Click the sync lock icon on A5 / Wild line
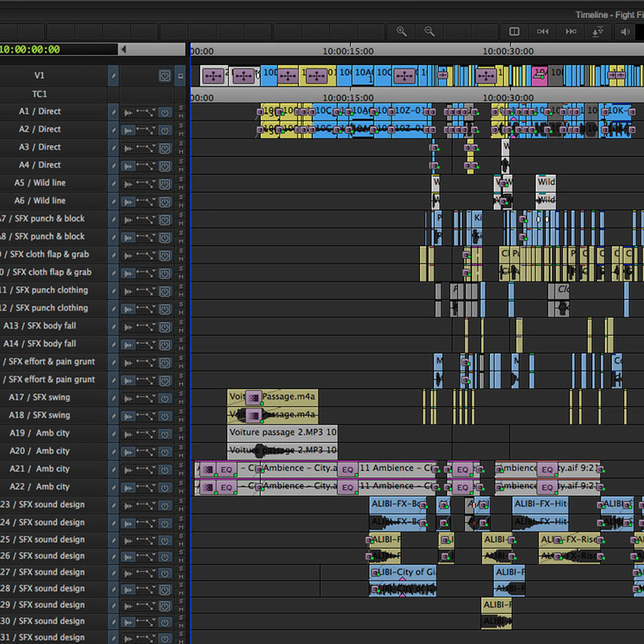 click(113, 184)
